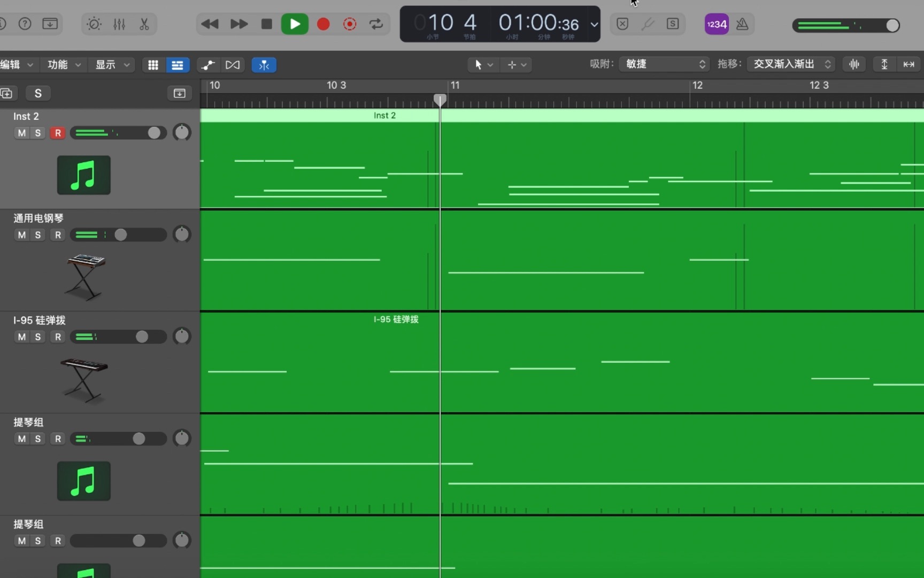Viewport: 924px width, 578px height.
Task: Mute the Inst 2 track
Action: [x=21, y=133]
